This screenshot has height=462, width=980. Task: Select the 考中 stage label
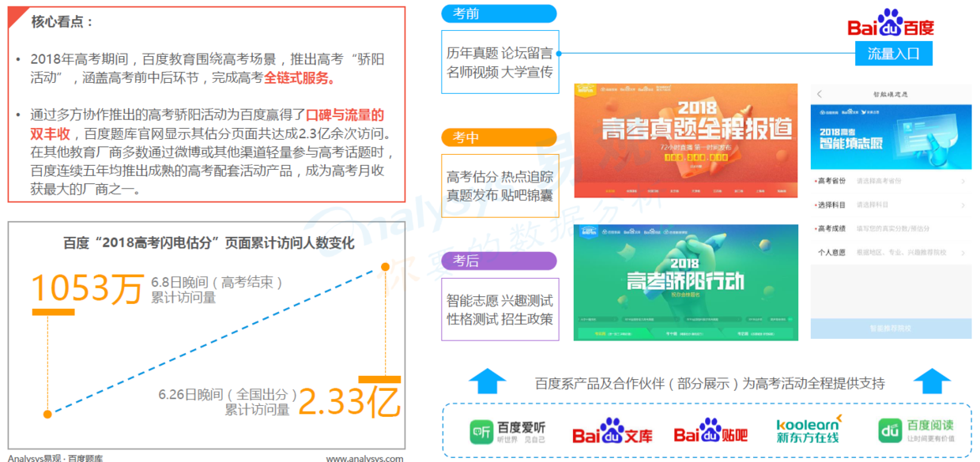[x=499, y=137]
